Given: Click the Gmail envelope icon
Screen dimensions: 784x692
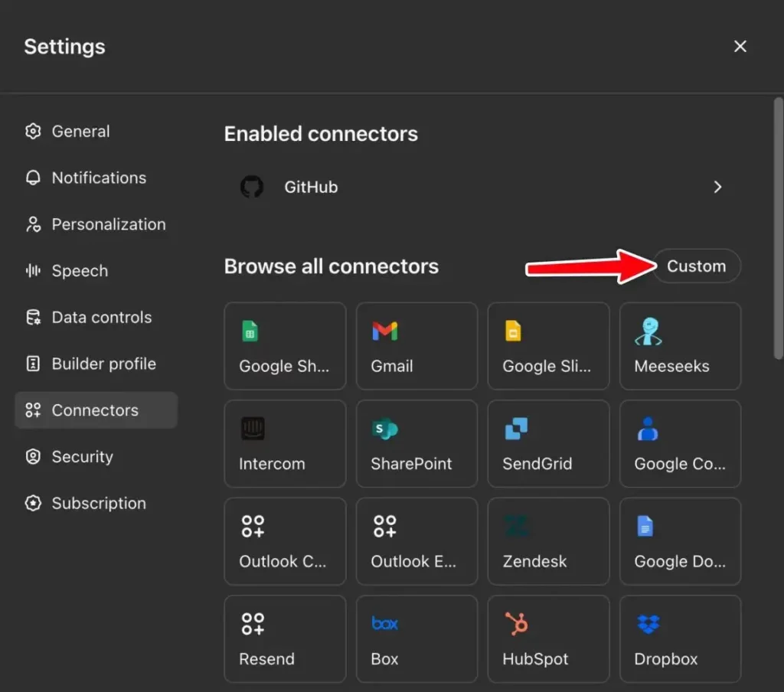Looking at the screenshot, I should pos(385,331).
